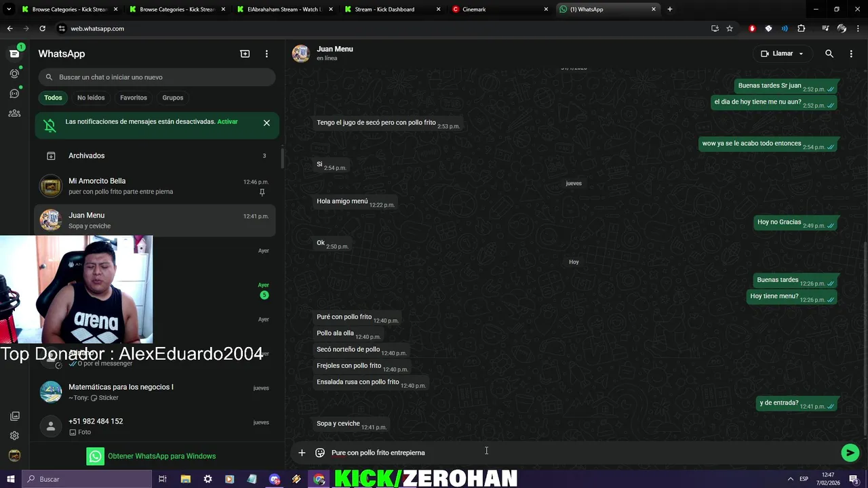The image size is (868, 488).
Task: Click the Puré con pollo frito message
Action: (x=357, y=318)
